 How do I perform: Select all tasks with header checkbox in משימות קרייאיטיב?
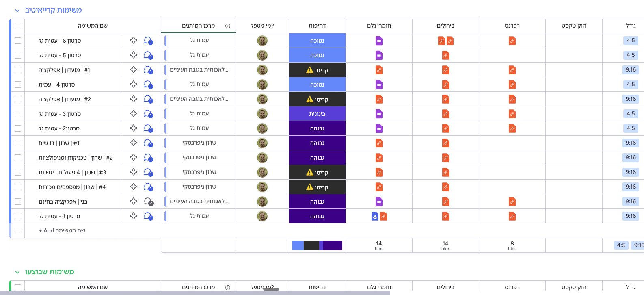coord(18,26)
